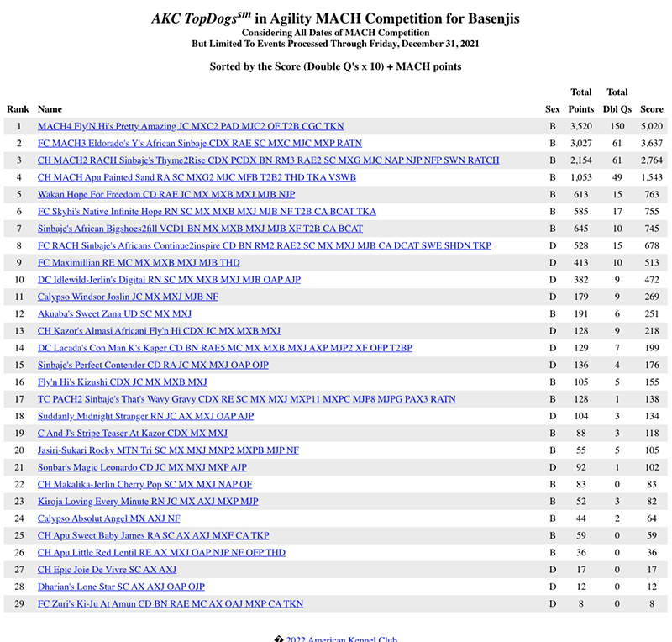Click CH Kazor's Almasi Africani Fly'n Hi
This screenshot has width=672, height=642.
pos(159,331)
